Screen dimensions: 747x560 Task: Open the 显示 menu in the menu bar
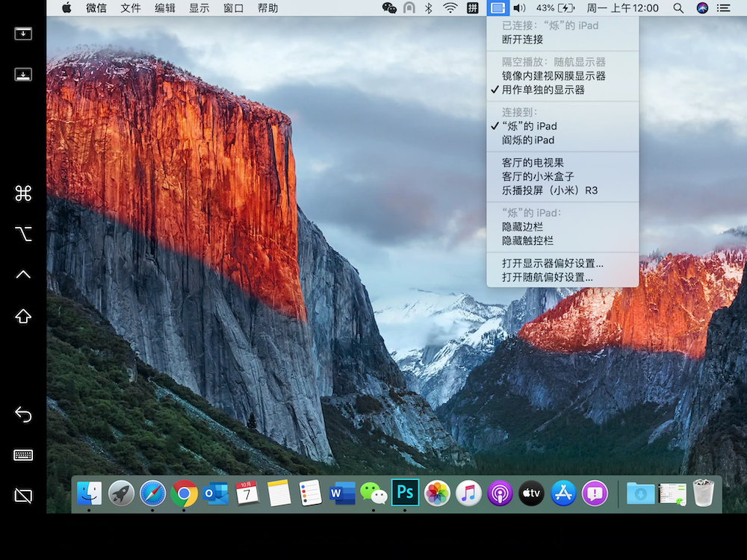(199, 8)
